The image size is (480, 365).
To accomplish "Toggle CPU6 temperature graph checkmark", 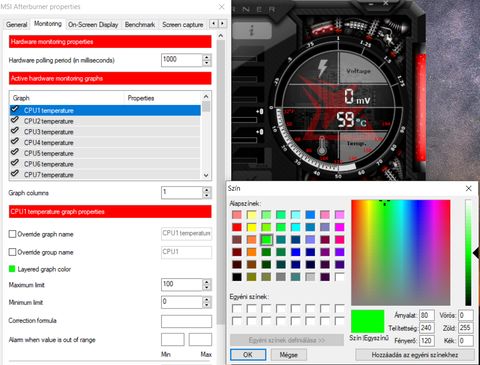I will [x=15, y=163].
